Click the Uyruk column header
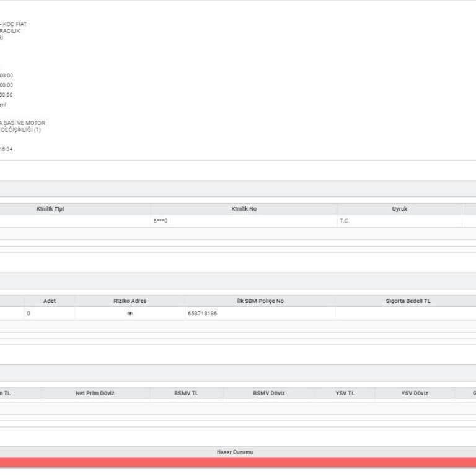The image size is (476, 476). click(x=399, y=209)
